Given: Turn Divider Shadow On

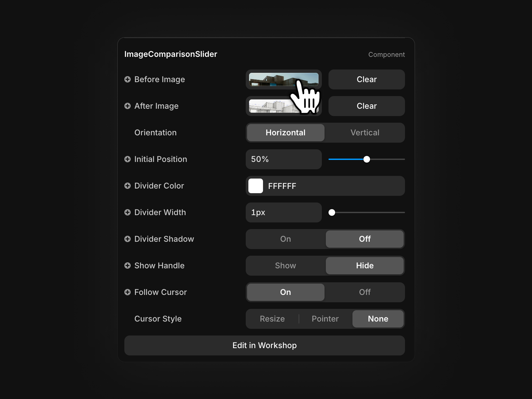Looking at the screenshot, I should [285, 239].
